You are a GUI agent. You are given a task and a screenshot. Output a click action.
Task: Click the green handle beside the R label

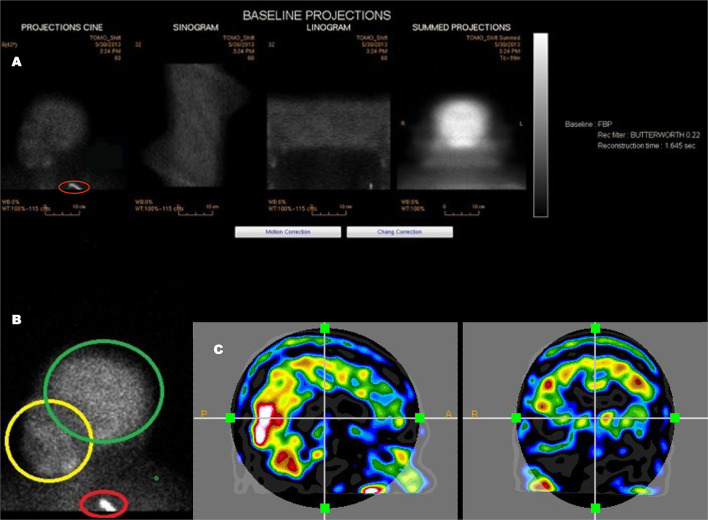tap(516, 418)
